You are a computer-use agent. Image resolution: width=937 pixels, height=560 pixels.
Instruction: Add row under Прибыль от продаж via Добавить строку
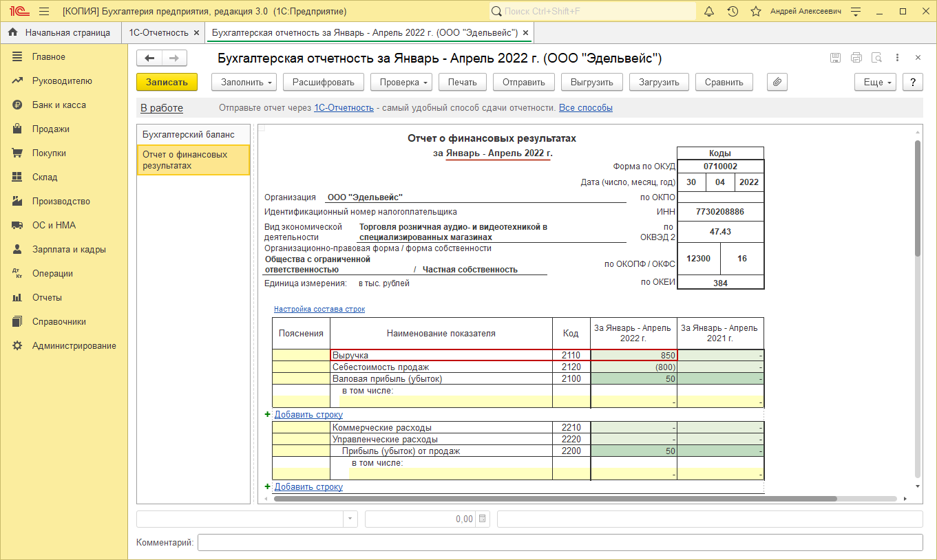[x=308, y=487]
